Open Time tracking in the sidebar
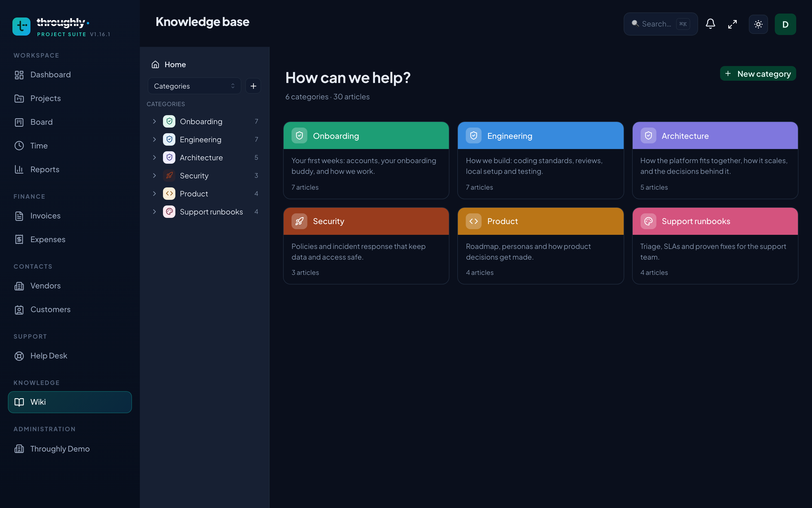 click(x=70, y=146)
